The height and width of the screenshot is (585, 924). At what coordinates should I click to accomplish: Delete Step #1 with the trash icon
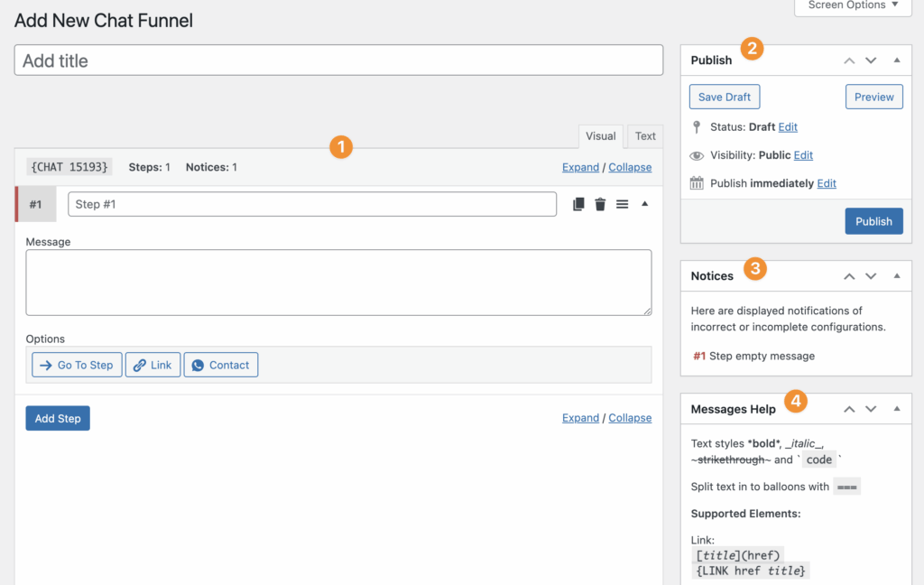(600, 205)
